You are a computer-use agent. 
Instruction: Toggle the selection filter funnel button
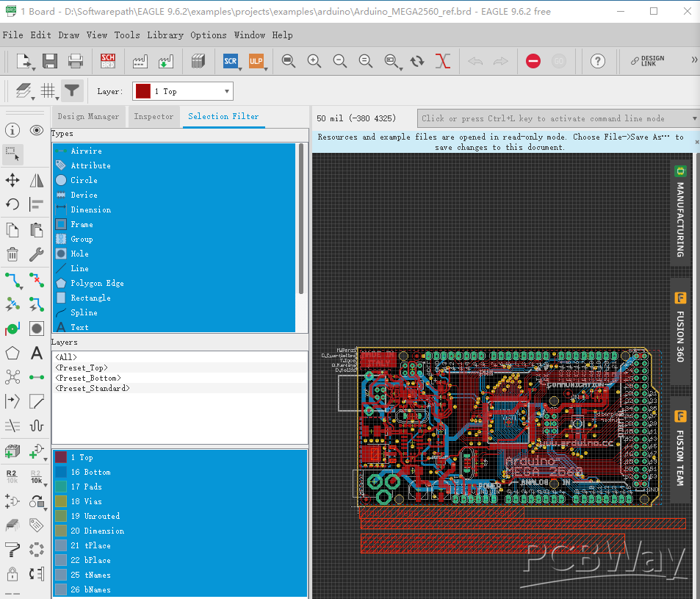(x=71, y=90)
